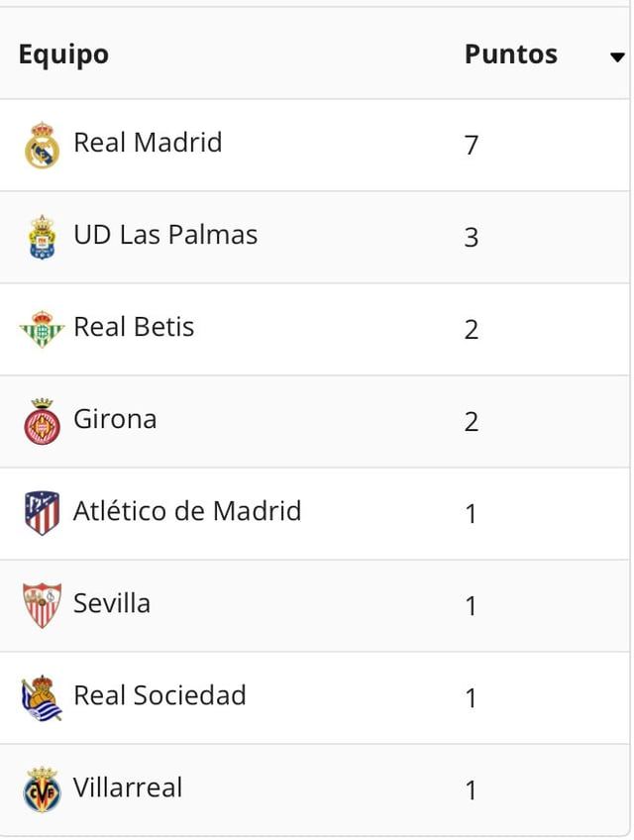This screenshot has width=634, height=840.
Task: Click the Atlético de Madrid crest icon
Action: coord(42,513)
